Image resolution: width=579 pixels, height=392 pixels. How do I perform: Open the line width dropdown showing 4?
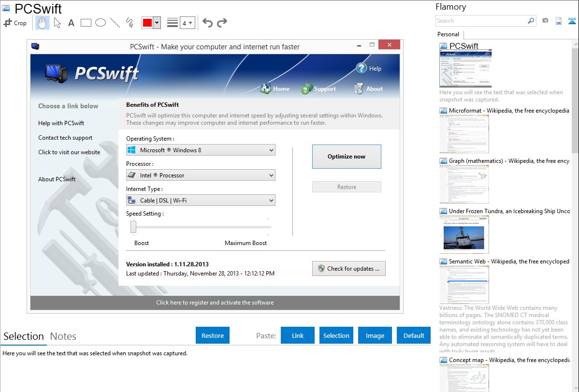pyautogui.click(x=187, y=23)
